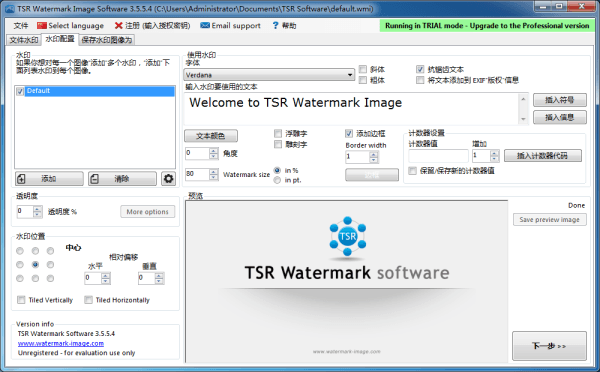This screenshot has height=372, width=600.
Task: Switch to the 水印配置 tab
Action: [x=60, y=39]
